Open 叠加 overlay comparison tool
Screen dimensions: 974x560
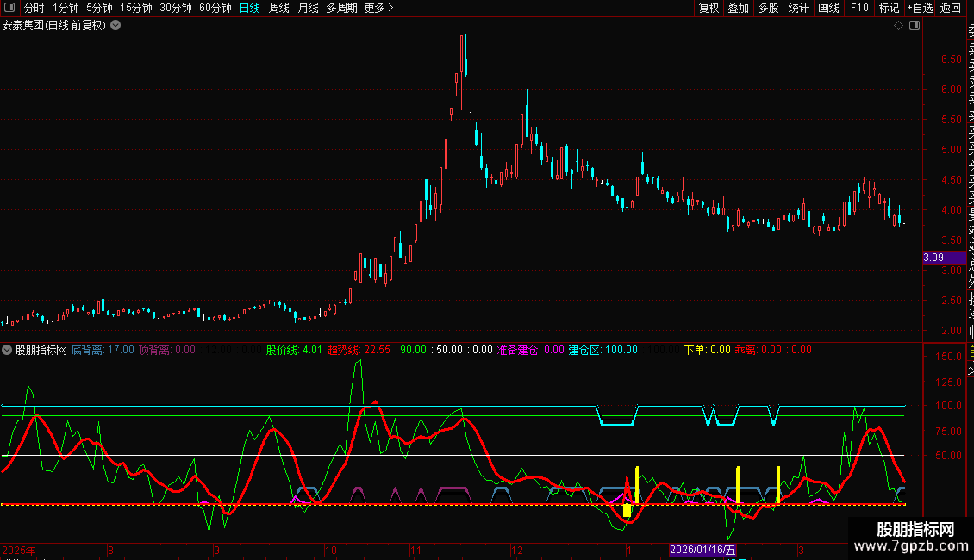tap(738, 8)
